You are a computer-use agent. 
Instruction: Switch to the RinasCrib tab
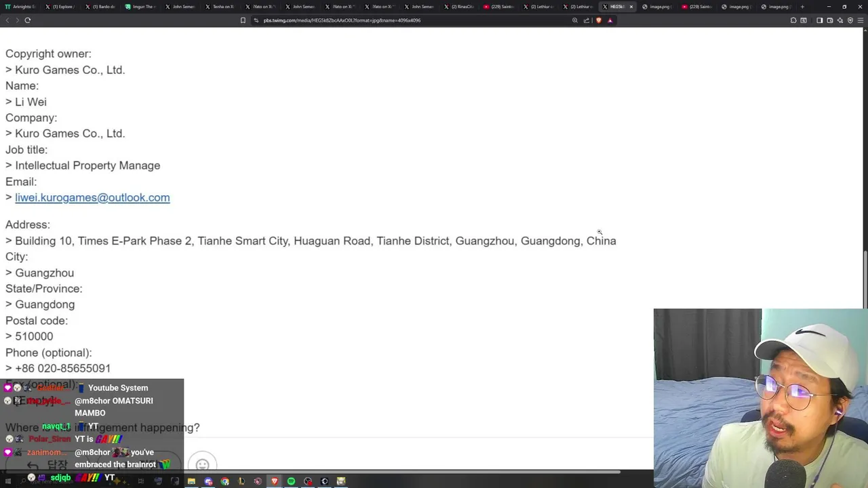pos(460,7)
